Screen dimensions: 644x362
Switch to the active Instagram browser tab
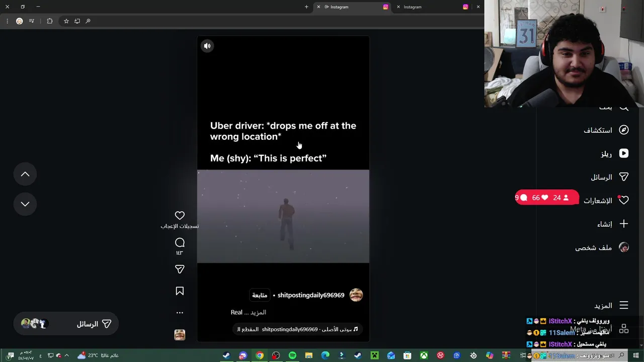[352, 7]
